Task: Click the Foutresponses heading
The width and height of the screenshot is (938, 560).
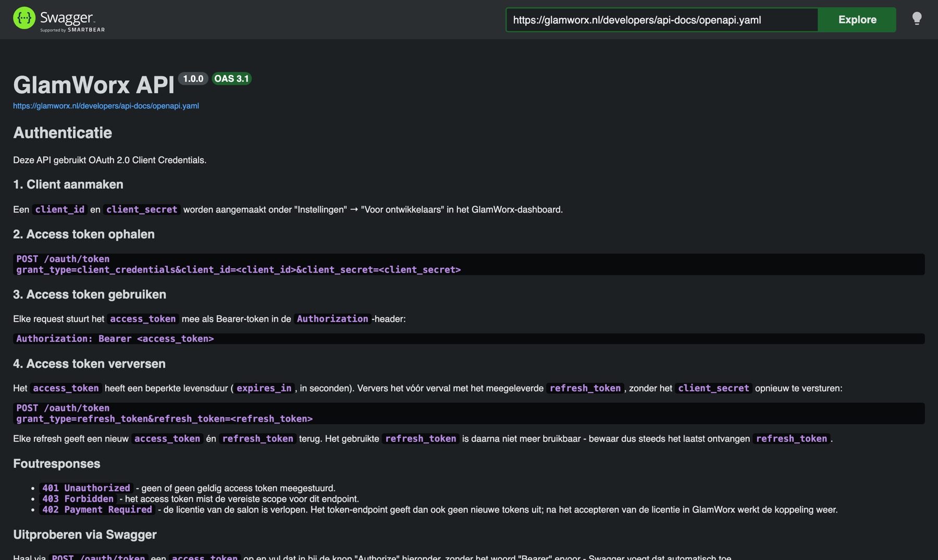Action: pos(56,464)
